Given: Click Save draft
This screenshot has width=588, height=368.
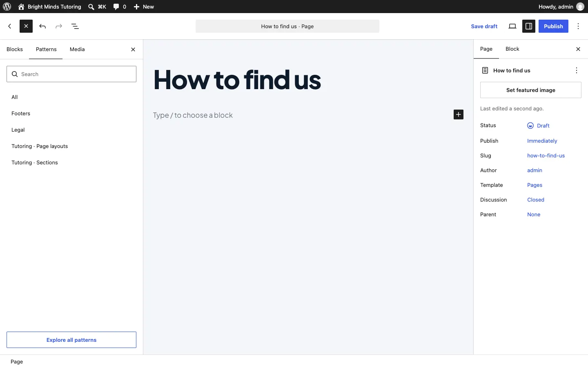Looking at the screenshot, I should (484, 26).
